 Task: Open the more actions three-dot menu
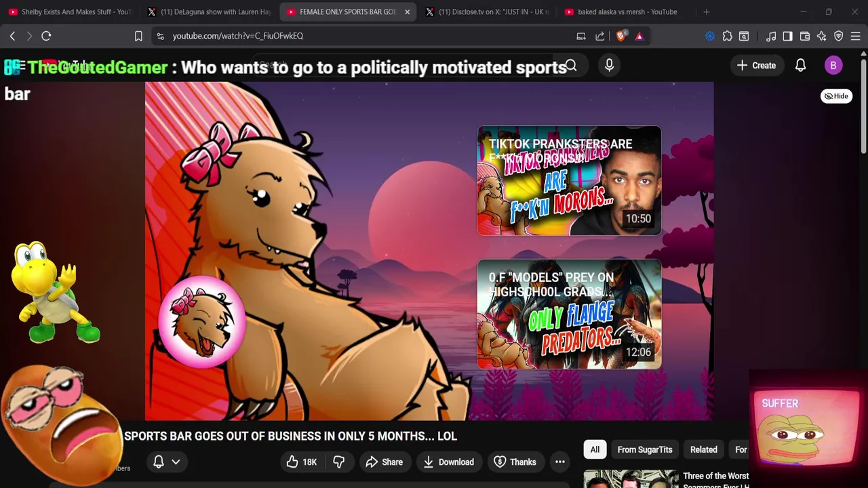560,462
